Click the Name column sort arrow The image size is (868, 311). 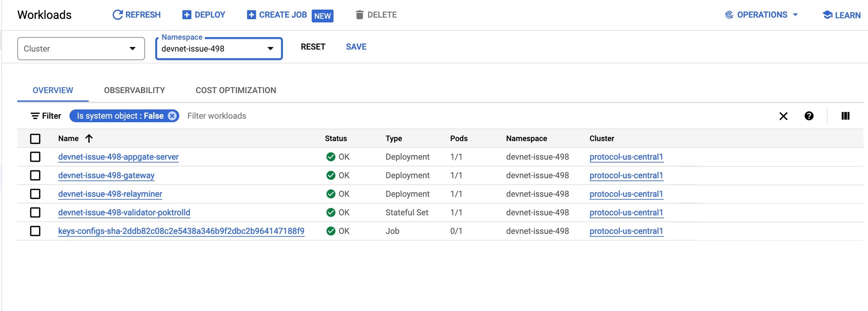click(x=89, y=138)
